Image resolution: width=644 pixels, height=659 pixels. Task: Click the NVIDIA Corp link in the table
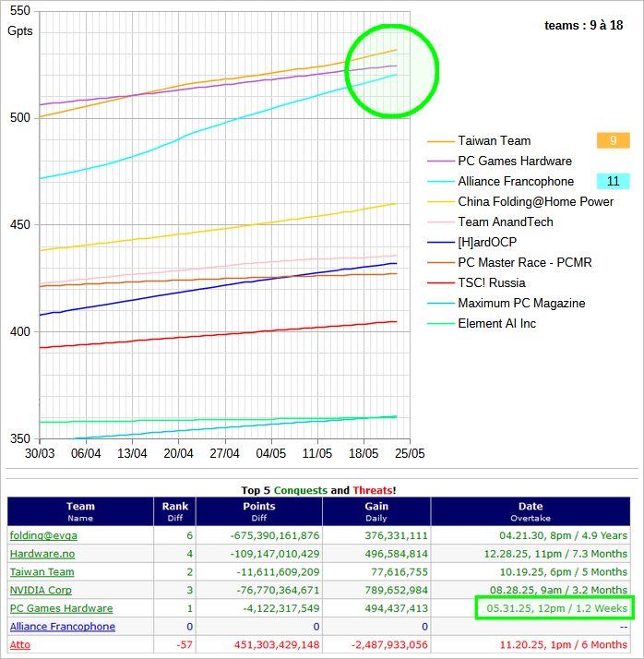coord(41,590)
